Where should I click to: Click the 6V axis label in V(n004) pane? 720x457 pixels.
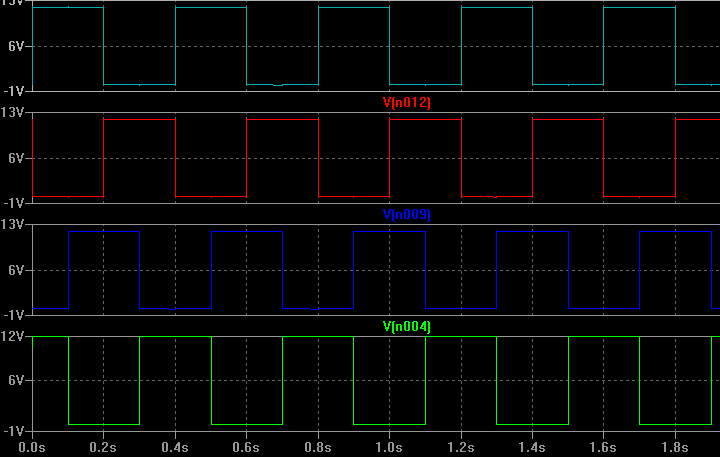[16, 380]
